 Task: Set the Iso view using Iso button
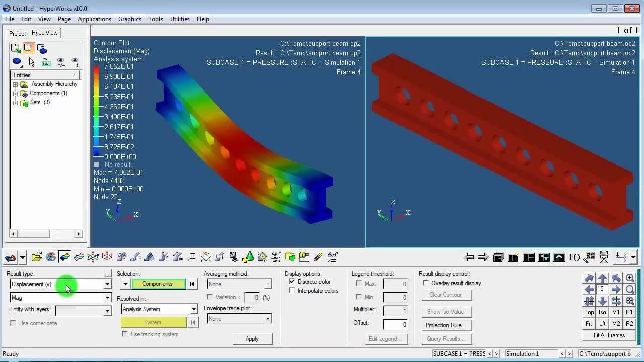602,312
